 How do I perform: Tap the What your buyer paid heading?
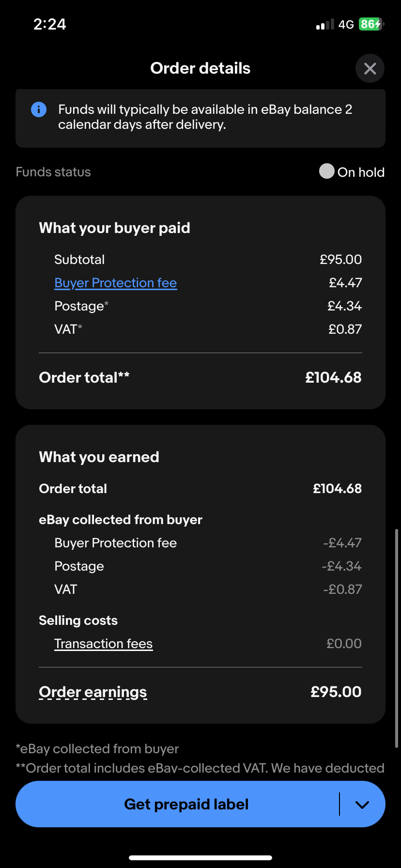tap(114, 228)
